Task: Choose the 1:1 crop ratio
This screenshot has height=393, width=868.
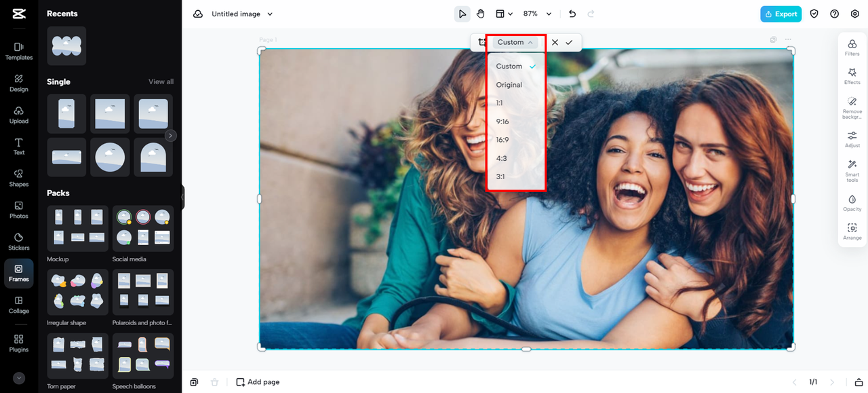Action: coord(500,103)
